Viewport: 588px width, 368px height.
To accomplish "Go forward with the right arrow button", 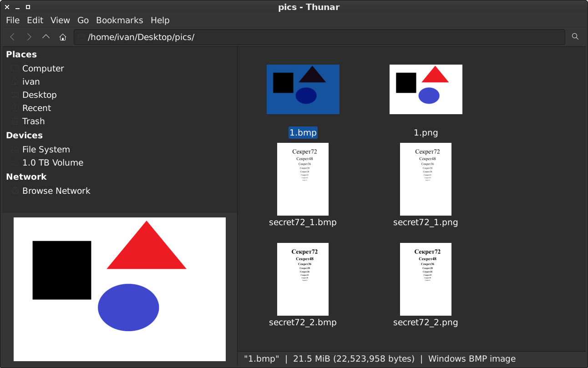I will click(x=29, y=37).
